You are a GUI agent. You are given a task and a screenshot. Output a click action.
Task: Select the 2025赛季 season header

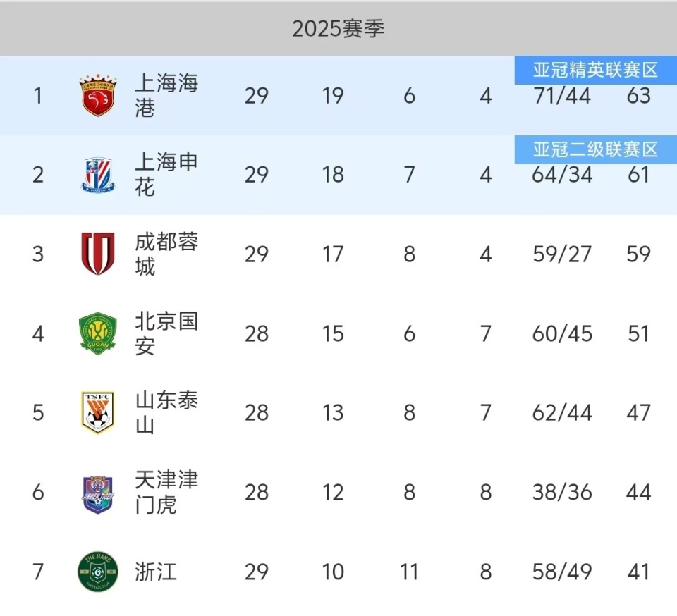[x=338, y=28]
